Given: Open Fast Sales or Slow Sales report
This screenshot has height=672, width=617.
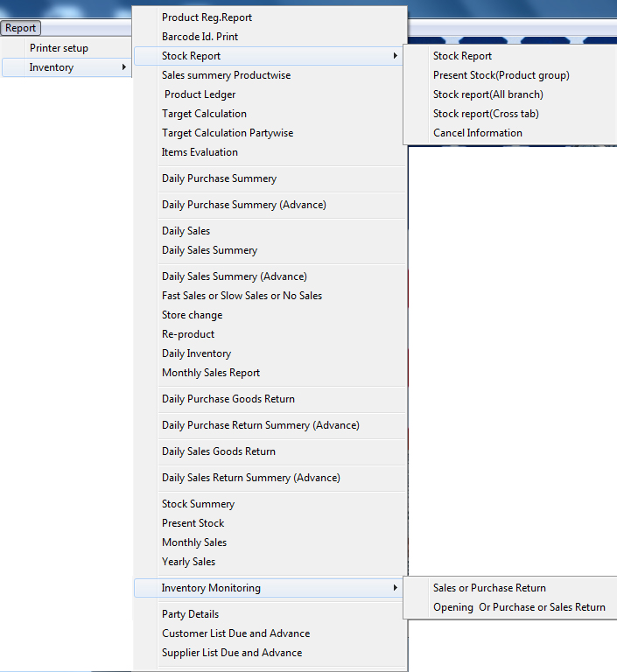Looking at the screenshot, I should click(242, 296).
